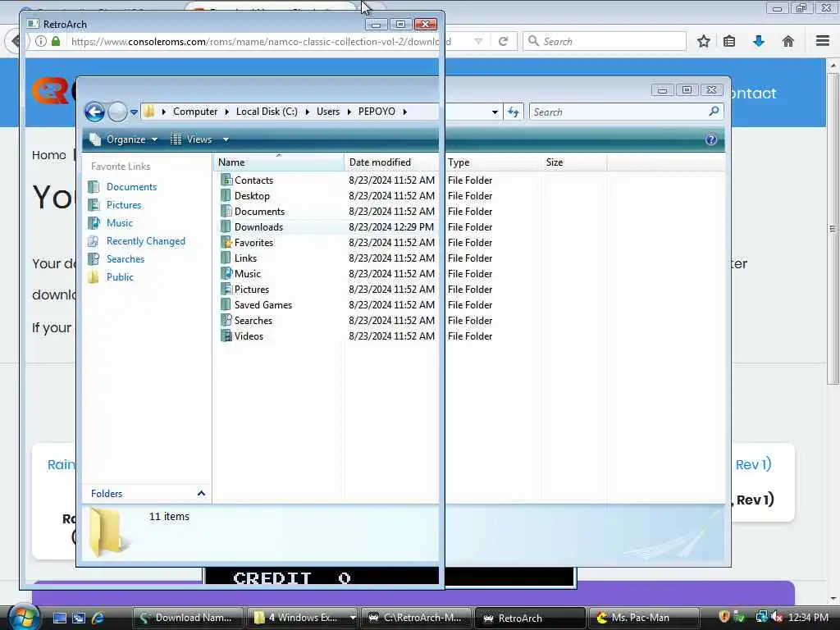
Task: Select Videos folder icon
Action: click(x=226, y=336)
